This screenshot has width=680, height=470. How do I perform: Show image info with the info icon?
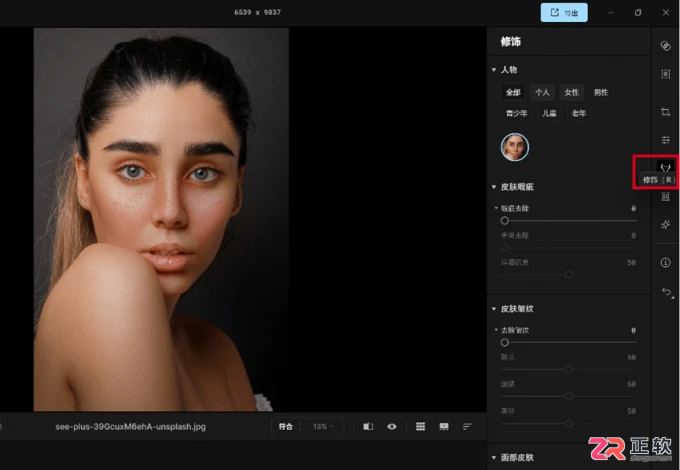665,262
